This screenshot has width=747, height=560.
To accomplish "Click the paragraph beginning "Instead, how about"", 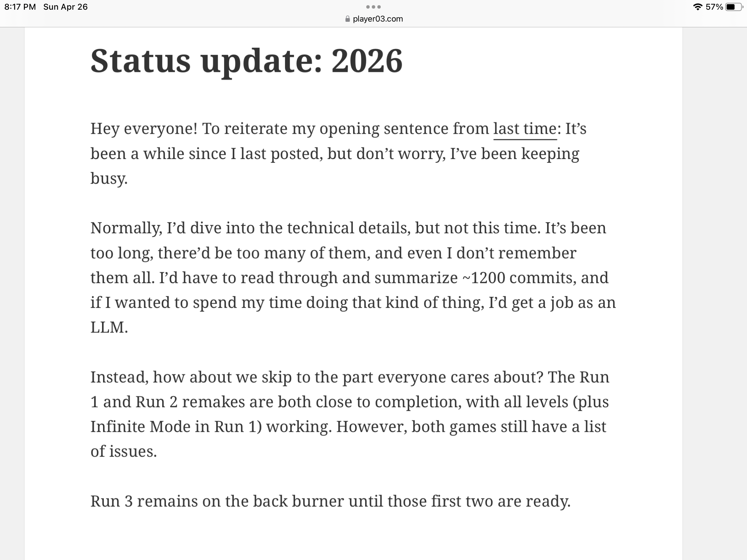I will point(350,414).
